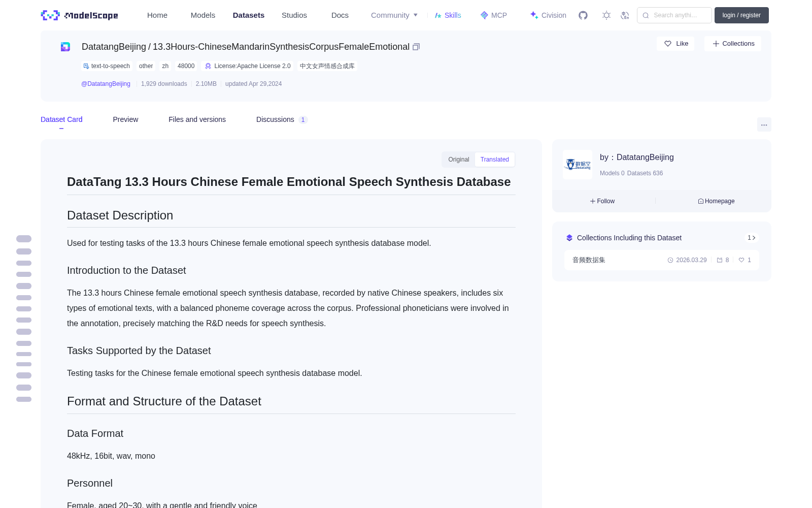812x508 pixels.
Task: Open Models navigation item
Action: tap(203, 15)
